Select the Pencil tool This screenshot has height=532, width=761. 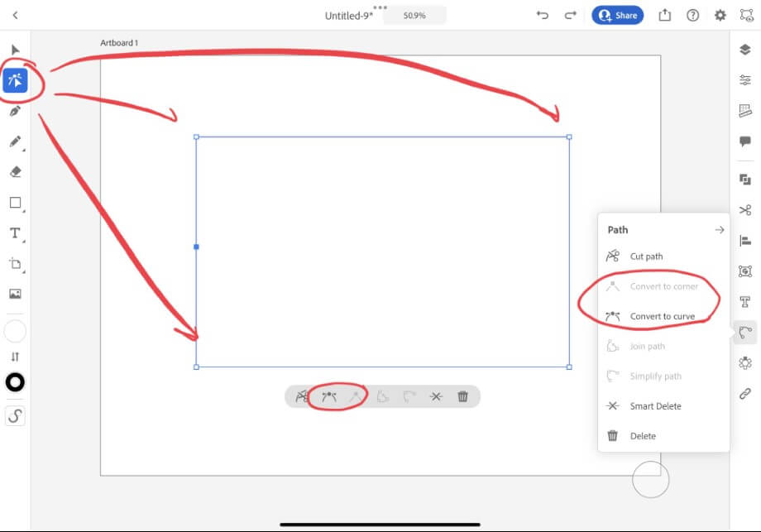coord(15,141)
